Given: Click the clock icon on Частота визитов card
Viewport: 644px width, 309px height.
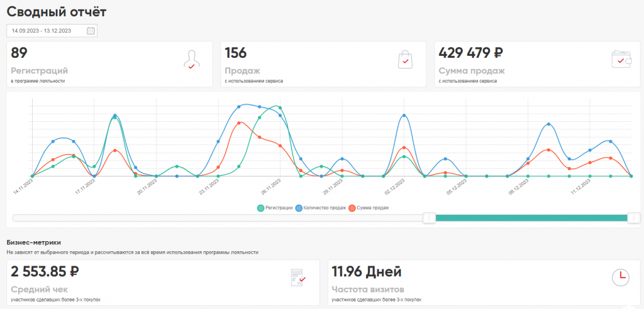Looking at the screenshot, I should pos(620,278).
